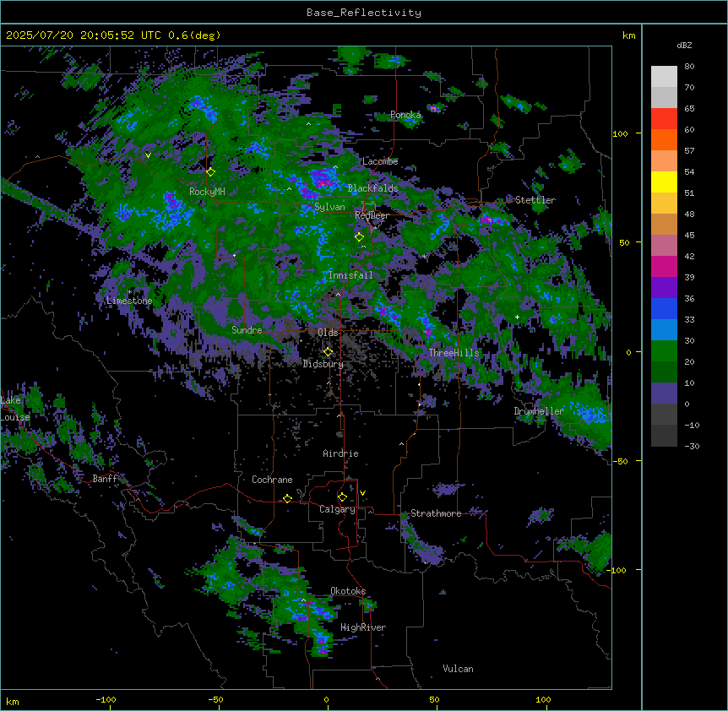Click the dBZ legend heading
The height and width of the screenshot is (711, 728).
684,46
